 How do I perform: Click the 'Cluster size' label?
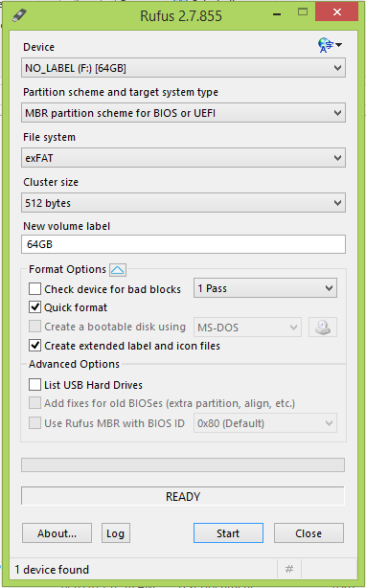coord(51,182)
